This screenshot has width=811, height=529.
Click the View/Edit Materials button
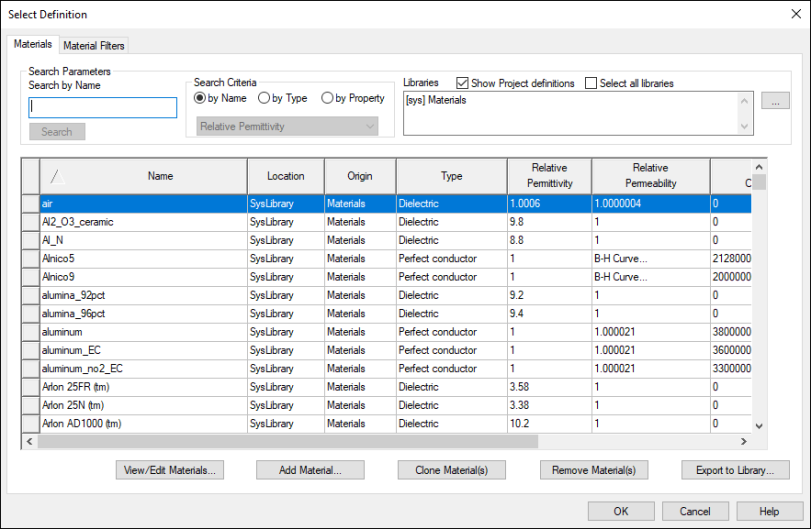click(x=170, y=470)
